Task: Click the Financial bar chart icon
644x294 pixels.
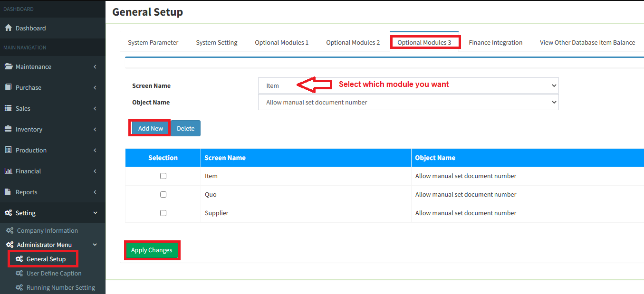Action: pyautogui.click(x=8, y=171)
